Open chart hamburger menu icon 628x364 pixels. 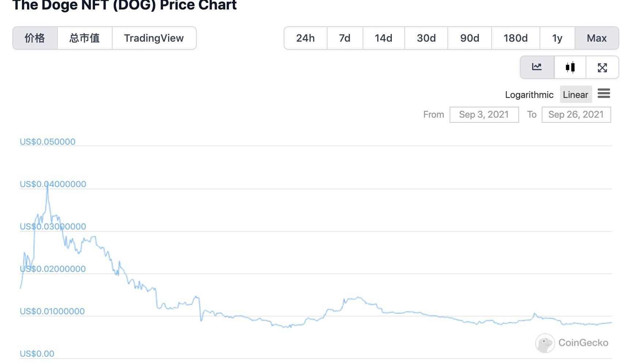(604, 94)
